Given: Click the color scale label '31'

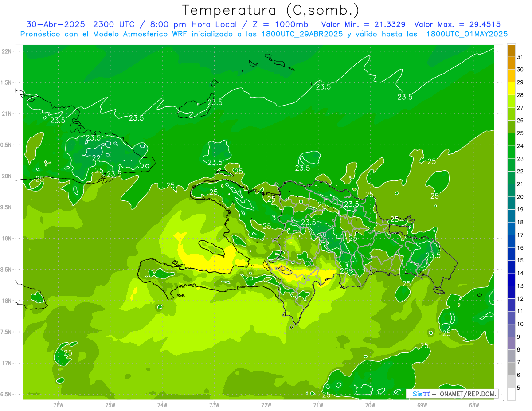Looking at the screenshot, I should (x=520, y=57).
